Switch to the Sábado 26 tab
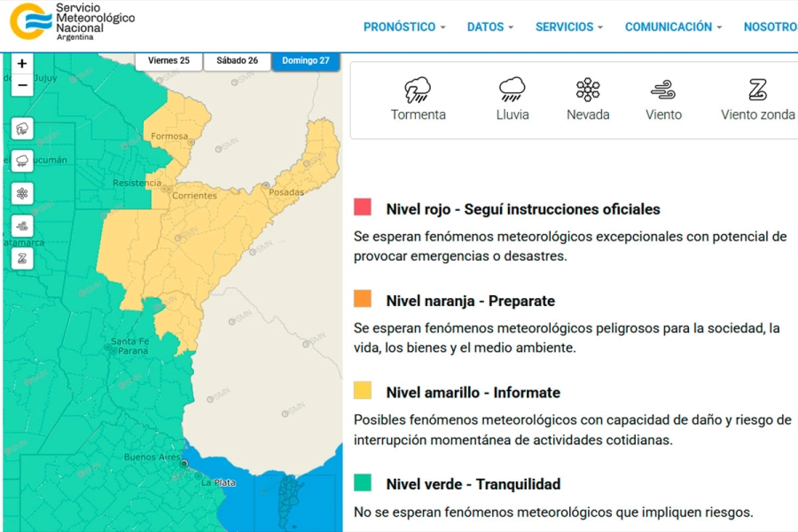This screenshot has height=532, width=798. [237, 60]
